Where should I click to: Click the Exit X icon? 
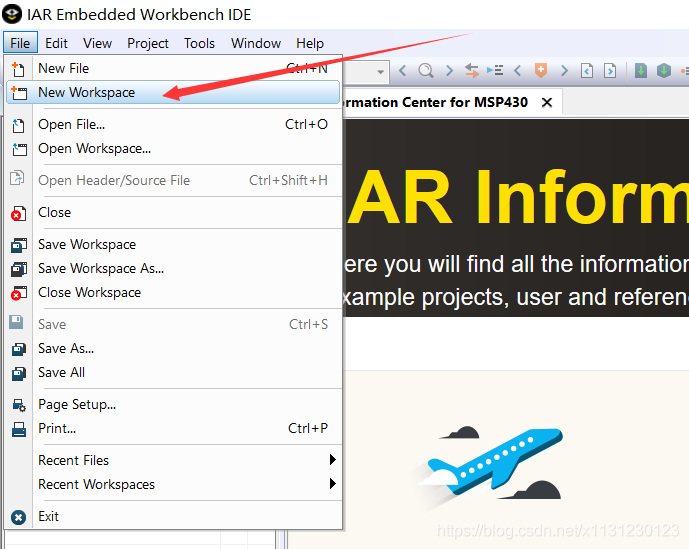(x=18, y=517)
